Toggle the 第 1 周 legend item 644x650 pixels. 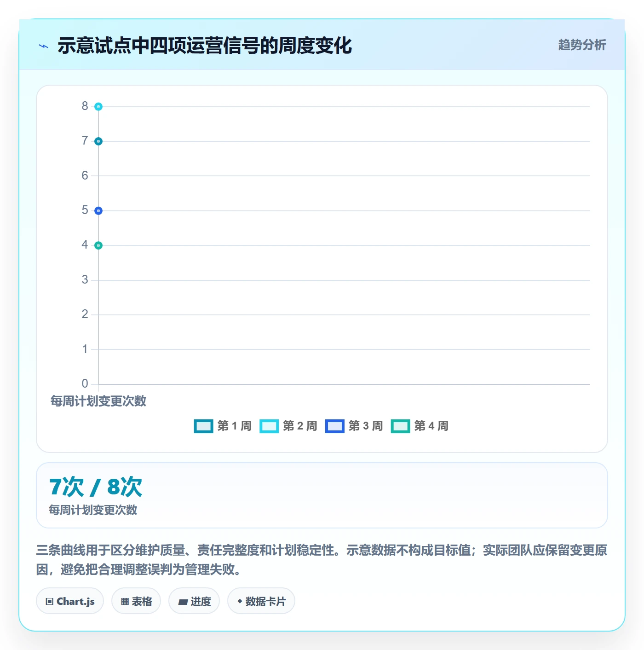coord(223,426)
